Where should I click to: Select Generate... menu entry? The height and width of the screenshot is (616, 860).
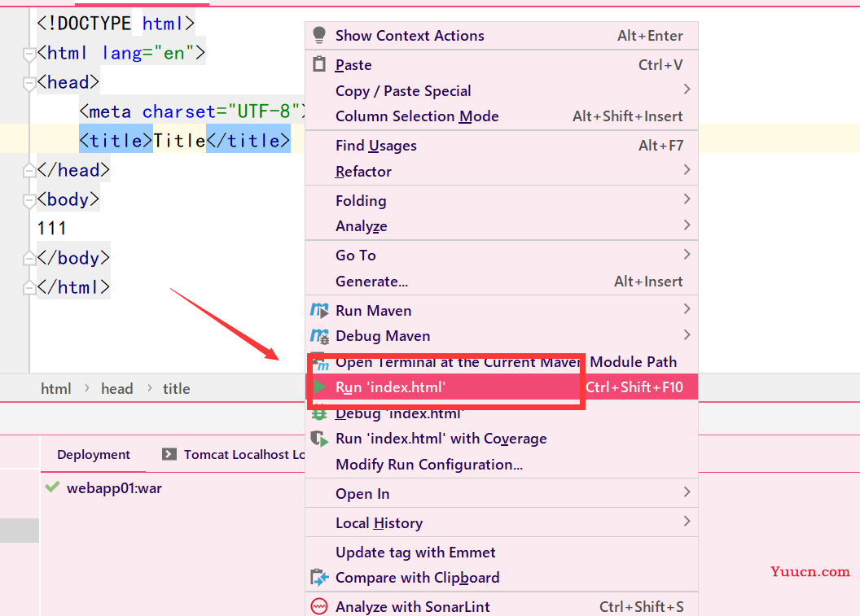click(502, 281)
